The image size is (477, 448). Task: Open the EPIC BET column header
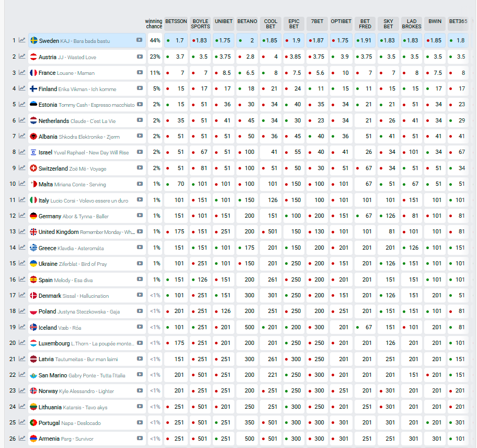[x=294, y=24]
